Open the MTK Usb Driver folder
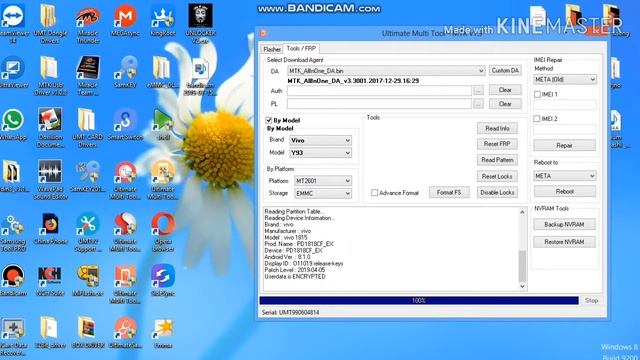The image size is (640, 360). pos(50,76)
